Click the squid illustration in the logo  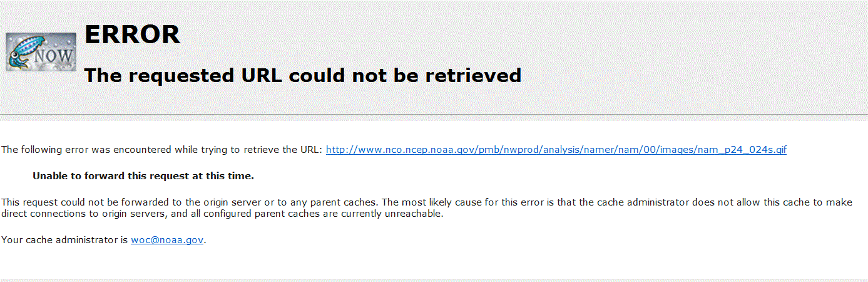pyautogui.click(x=20, y=52)
